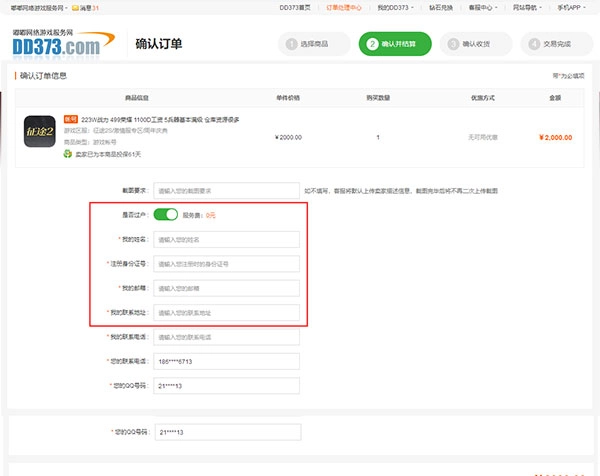The width and height of the screenshot is (600, 476).
Task: Click the green seller guarantee shield icon
Action: [68, 154]
